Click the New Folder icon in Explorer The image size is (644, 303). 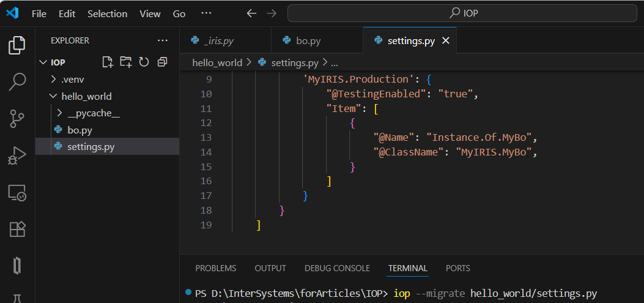pos(125,62)
